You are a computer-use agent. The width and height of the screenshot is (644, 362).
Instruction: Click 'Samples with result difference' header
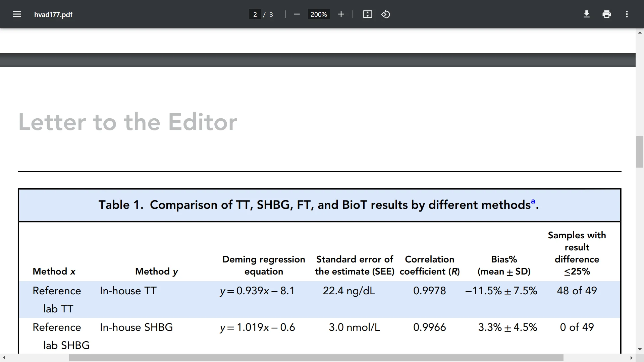[x=577, y=253]
